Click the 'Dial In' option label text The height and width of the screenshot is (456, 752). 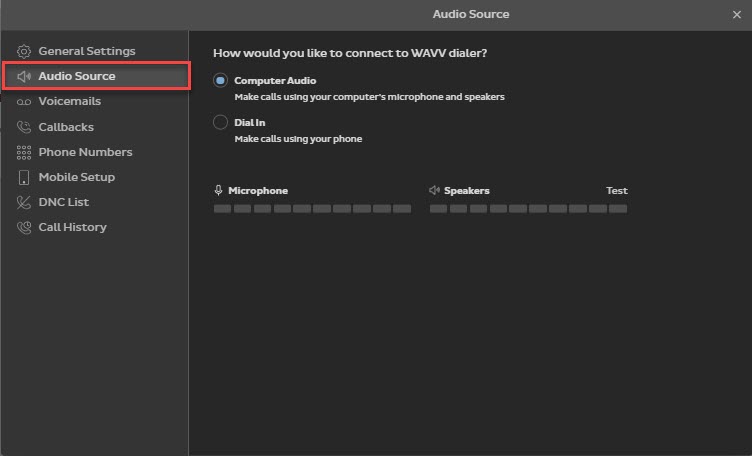pyautogui.click(x=249, y=122)
